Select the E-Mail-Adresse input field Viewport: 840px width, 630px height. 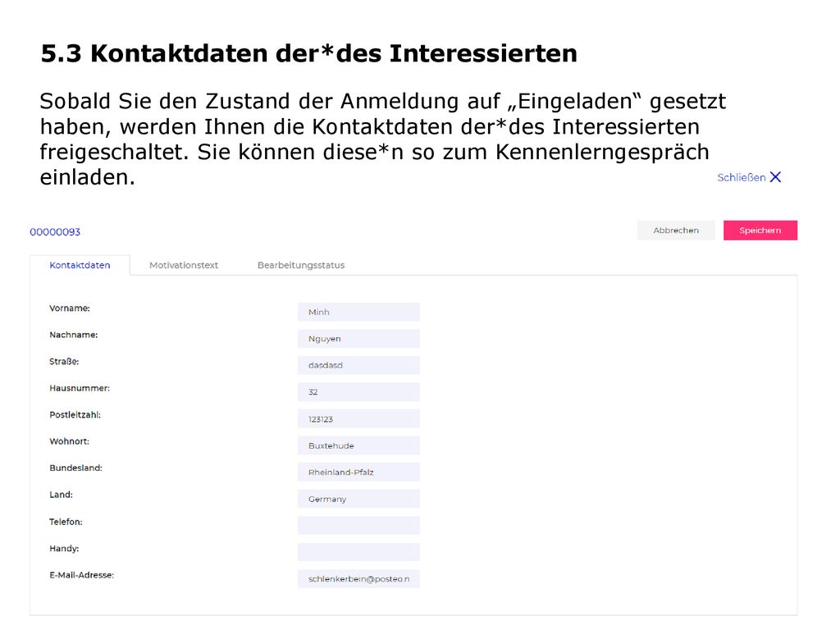[x=359, y=579]
